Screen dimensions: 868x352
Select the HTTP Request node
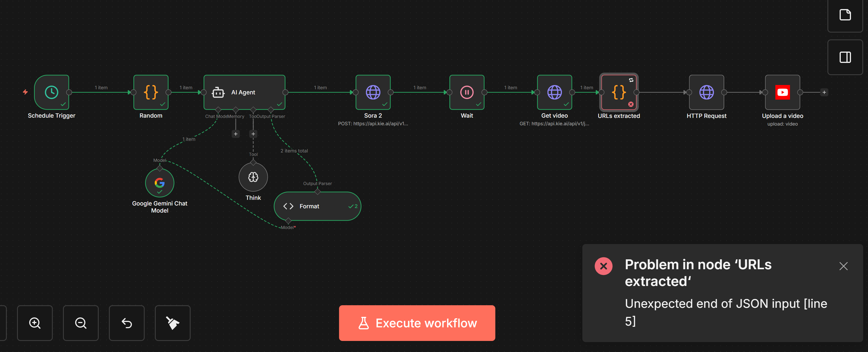(x=706, y=92)
